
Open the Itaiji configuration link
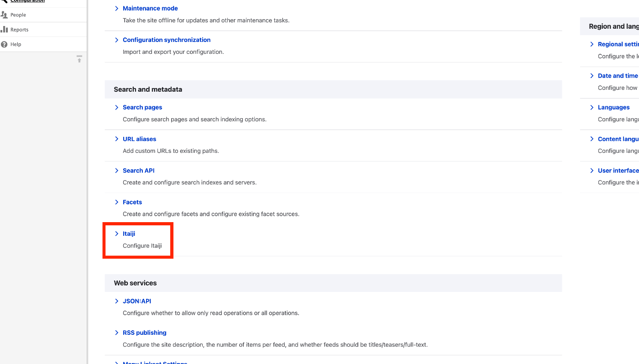point(129,234)
